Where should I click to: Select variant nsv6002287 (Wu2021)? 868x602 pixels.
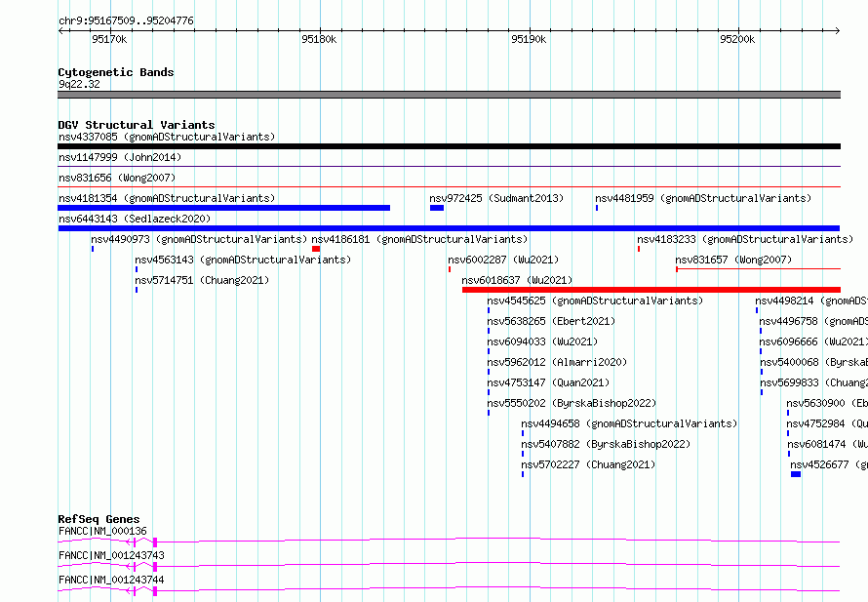tap(504, 260)
